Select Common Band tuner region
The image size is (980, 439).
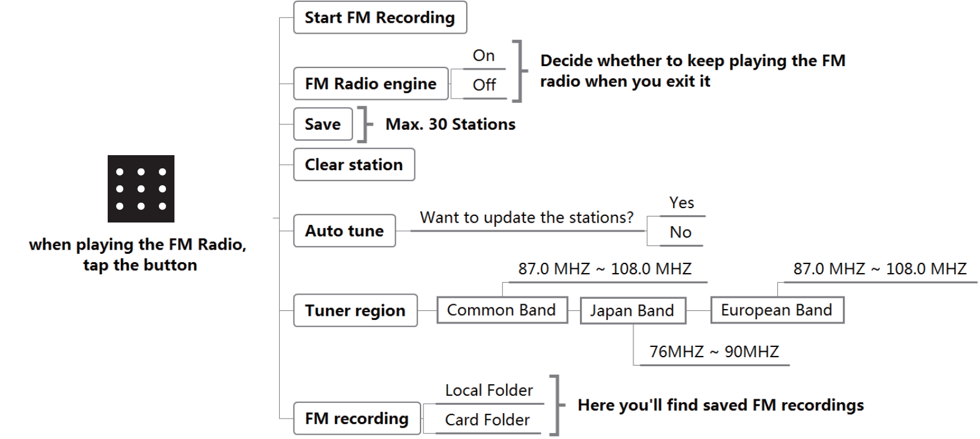501,310
